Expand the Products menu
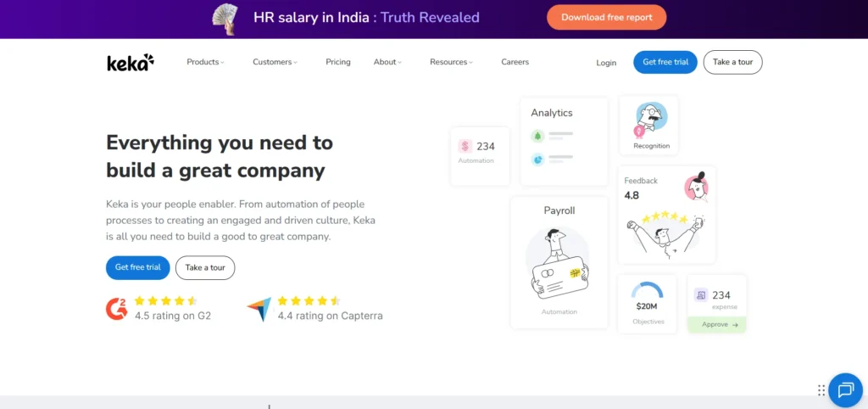This screenshot has width=868, height=409. (205, 62)
